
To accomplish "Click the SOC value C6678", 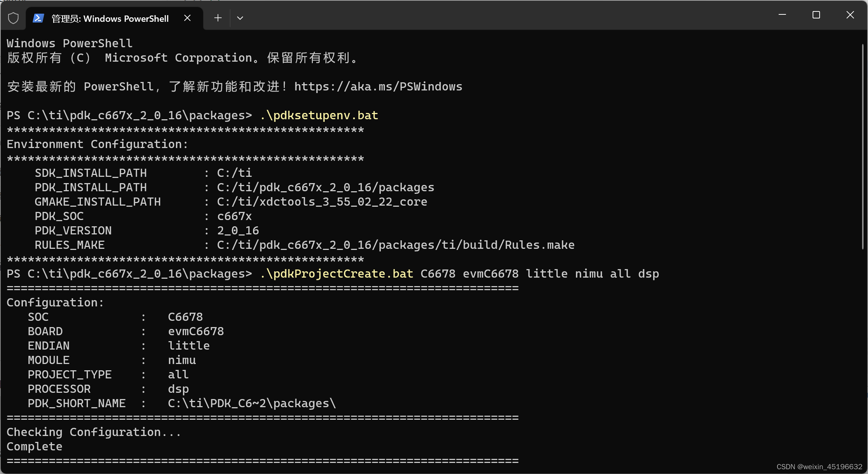I will pyautogui.click(x=185, y=317).
